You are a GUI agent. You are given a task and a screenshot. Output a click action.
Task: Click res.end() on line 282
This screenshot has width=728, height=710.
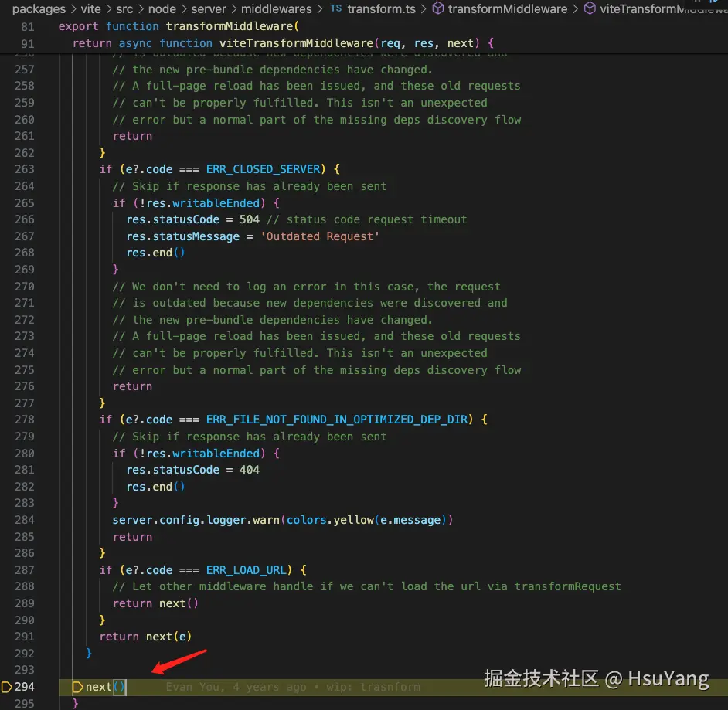[x=155, y=487]
